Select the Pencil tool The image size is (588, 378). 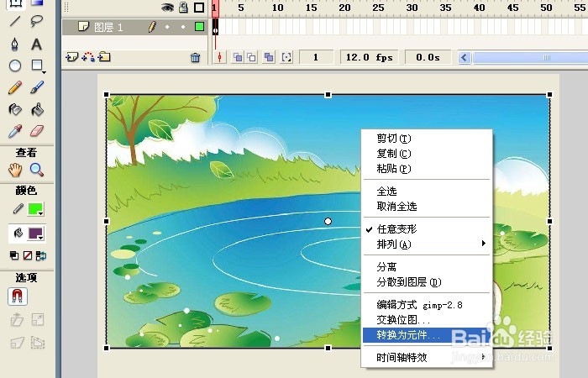tap(15, 87)
